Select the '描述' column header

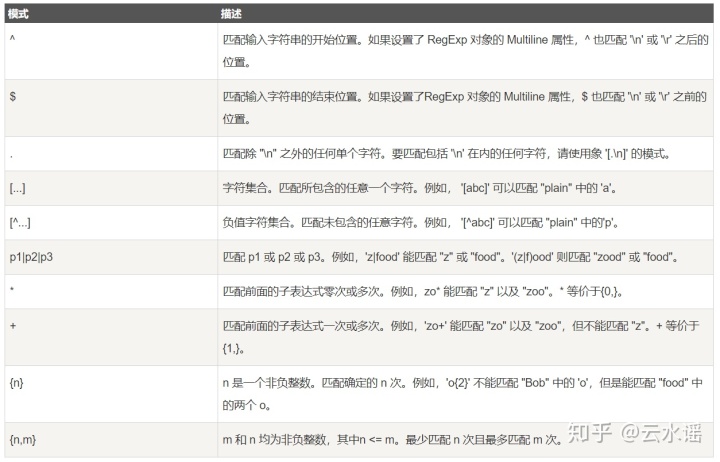[x=465, y=14]
